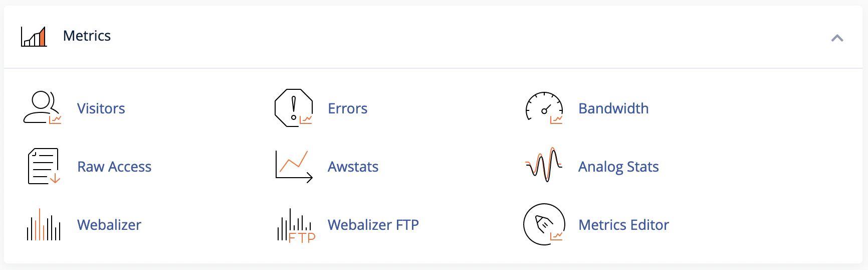Screen dimensions: 868x270
Task: Go to the Errors text link
Action: click(348, 108)
